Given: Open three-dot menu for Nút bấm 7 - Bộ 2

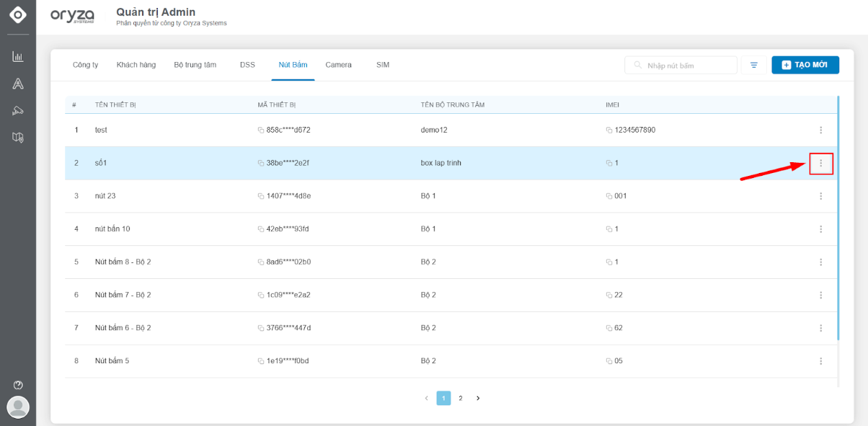Looking at the screenshot, I should (820, 295).
